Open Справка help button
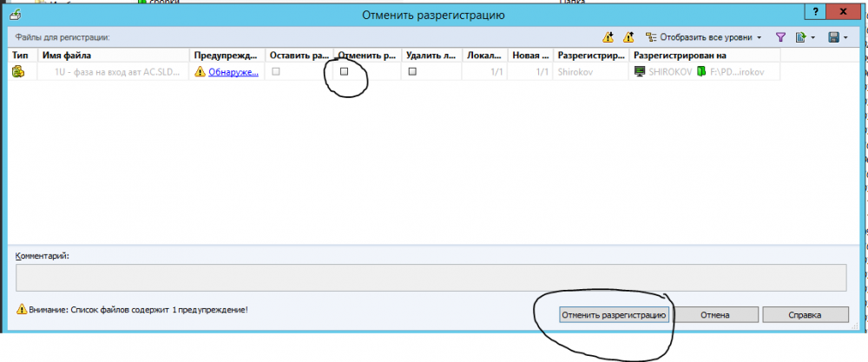This screenshot has height=362, width=868. [806, 315]
